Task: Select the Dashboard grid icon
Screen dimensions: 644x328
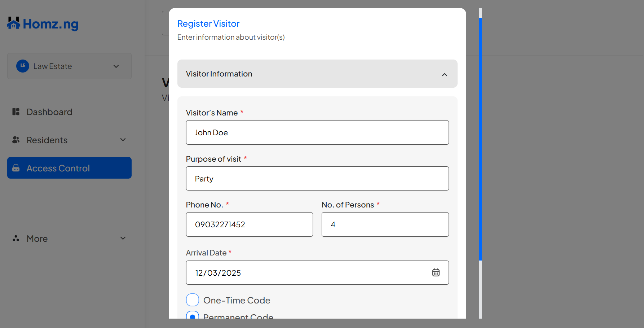Action: pyautogui.click(x=16, y=112)
